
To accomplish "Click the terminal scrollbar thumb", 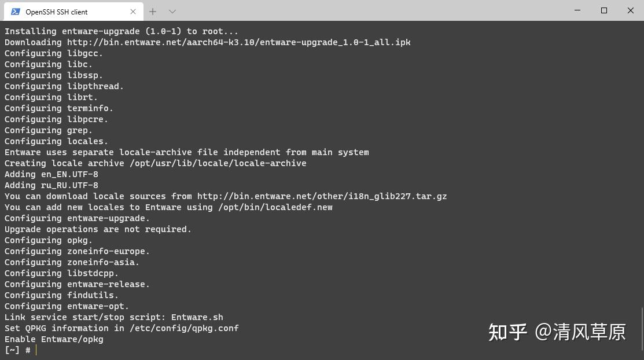I will point(642,330).
